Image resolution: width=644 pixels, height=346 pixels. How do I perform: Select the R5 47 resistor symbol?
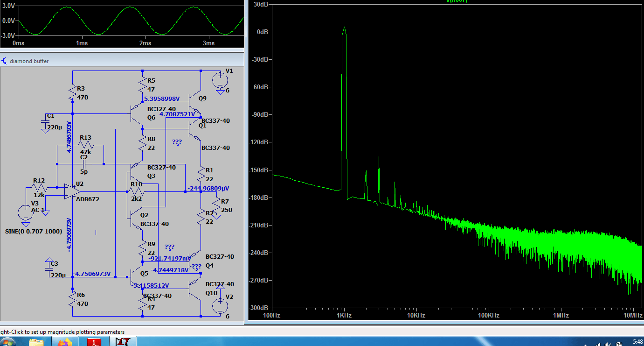tap(143, 85)
